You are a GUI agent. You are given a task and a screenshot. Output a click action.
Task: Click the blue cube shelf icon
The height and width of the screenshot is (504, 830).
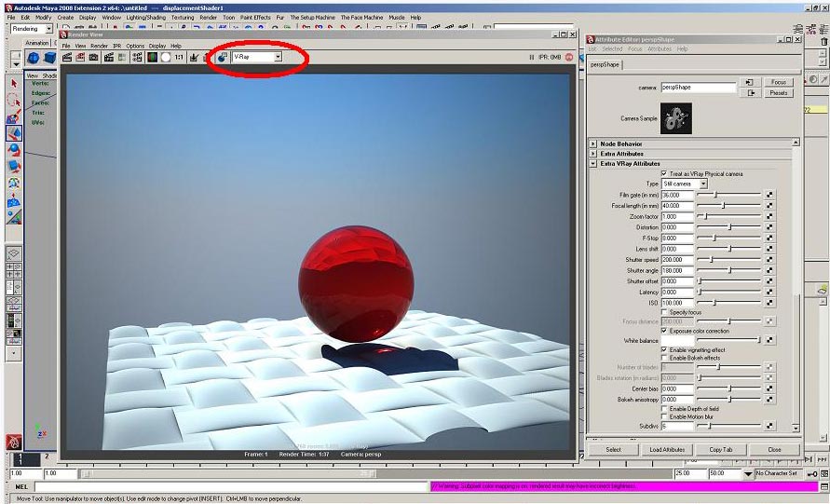49,57
